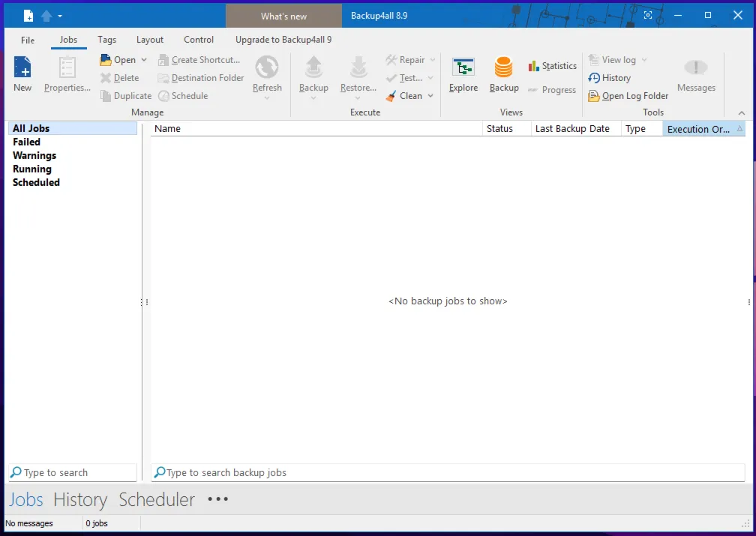The height and width of the screenshot is (536, 756).
Task: Click the left panel search field
Action: 73,472
